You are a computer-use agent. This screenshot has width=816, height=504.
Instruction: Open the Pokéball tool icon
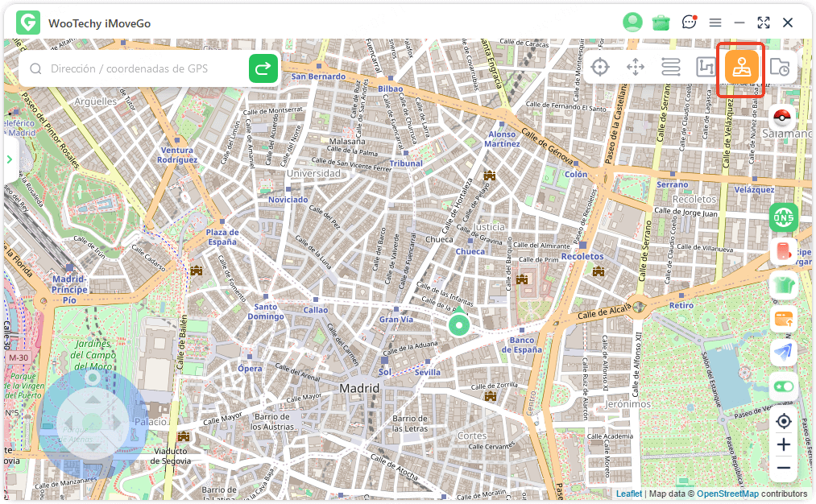pos(783,118)
